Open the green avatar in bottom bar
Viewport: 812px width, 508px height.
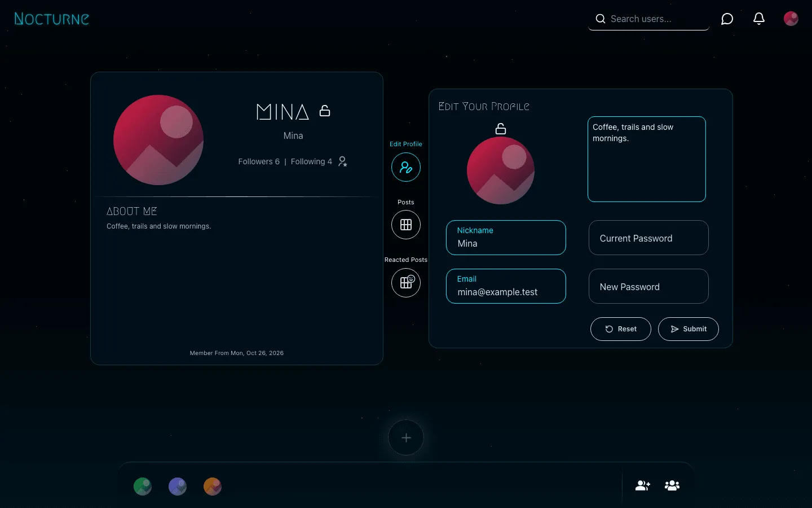(x=143, y=487)
